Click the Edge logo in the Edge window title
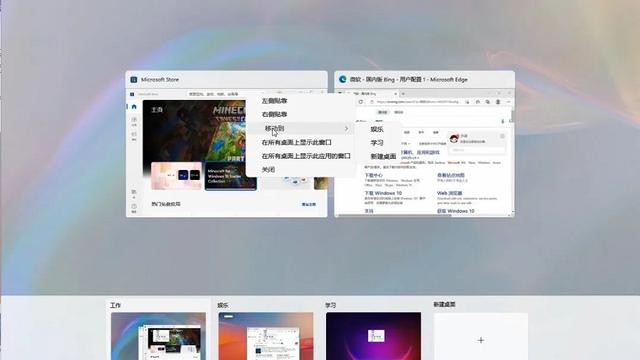 tap(342, 80)
